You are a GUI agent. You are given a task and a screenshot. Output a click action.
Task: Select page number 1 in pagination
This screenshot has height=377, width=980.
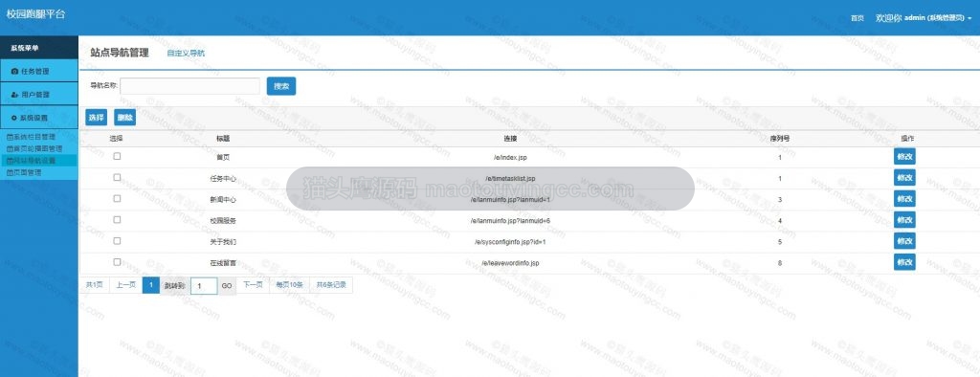tap(150, 285)
